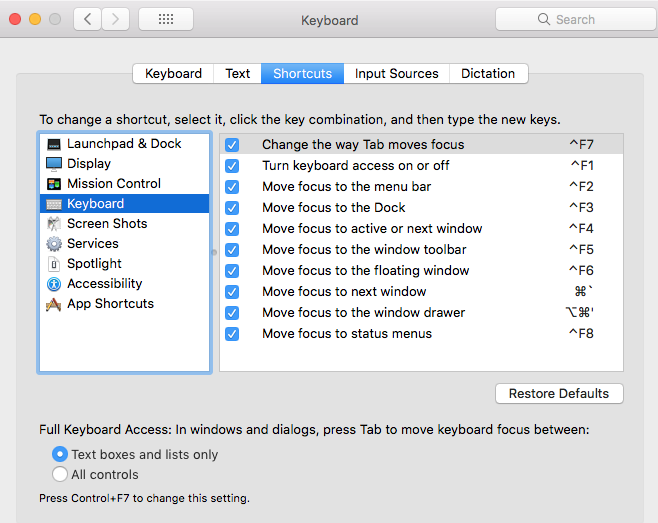Select the Spotlight category icon
The width and height of the screenshot is (658, 523).
[54, 264]
